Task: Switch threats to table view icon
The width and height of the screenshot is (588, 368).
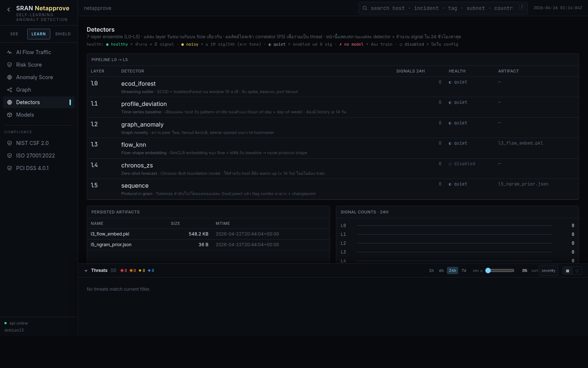Action: click(567, 271)
